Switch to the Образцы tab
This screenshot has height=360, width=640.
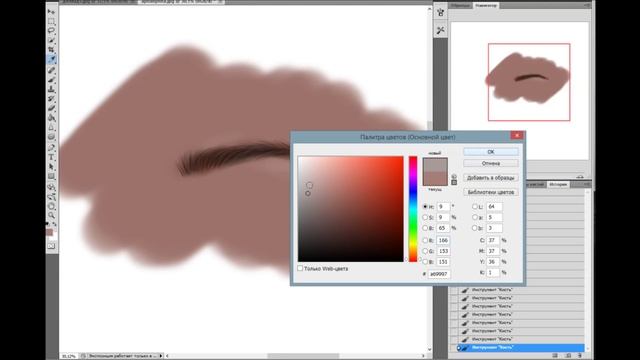click(460, 5)
